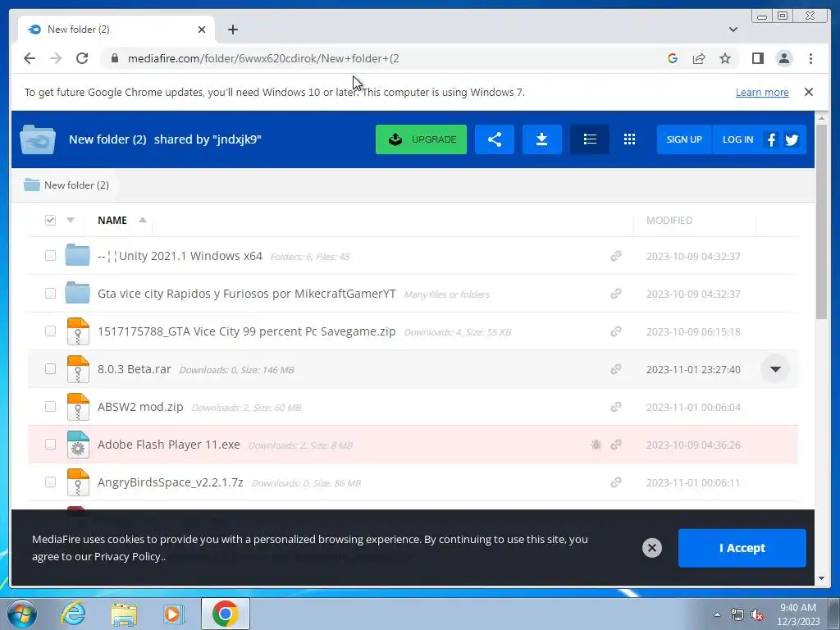Reload the page
Image resolution: width=840 pixels, height=630 pixels.
pos(82,58)
